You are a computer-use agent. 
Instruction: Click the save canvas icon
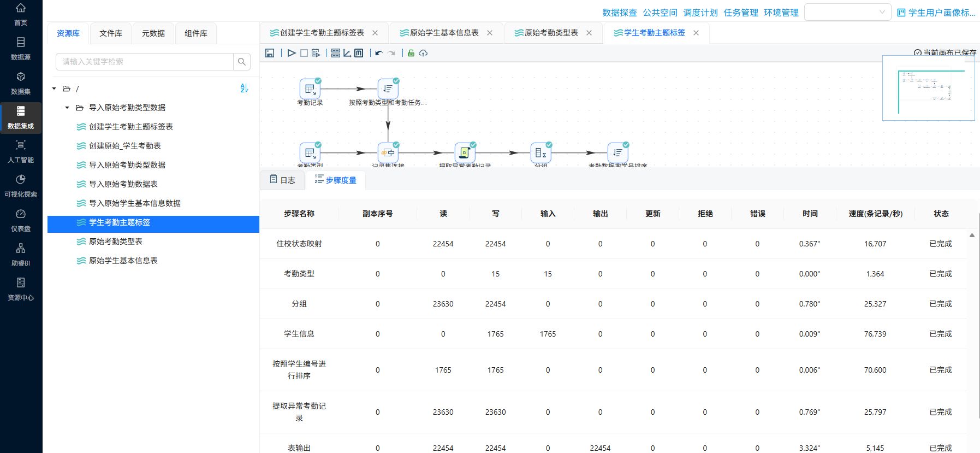click(x=270, y=53)
